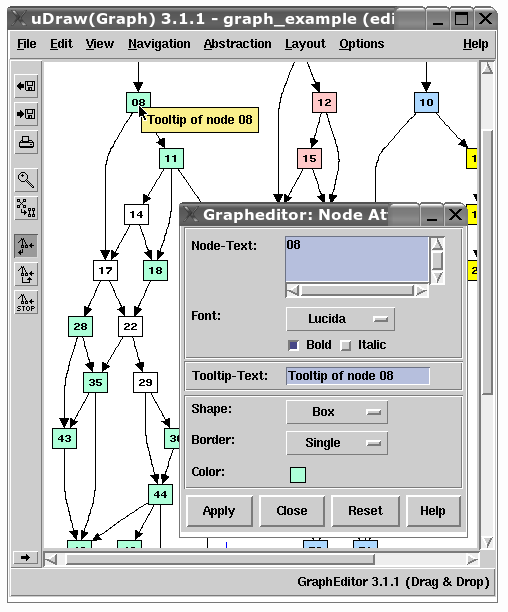Click Node-Text horizontal scrollbar right arrow

point(422,291)
